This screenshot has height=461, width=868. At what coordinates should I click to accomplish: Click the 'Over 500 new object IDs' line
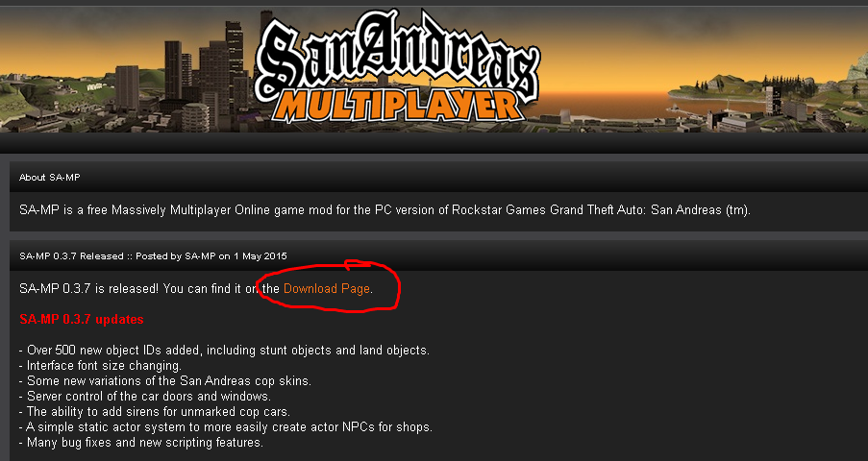[224, 351]
